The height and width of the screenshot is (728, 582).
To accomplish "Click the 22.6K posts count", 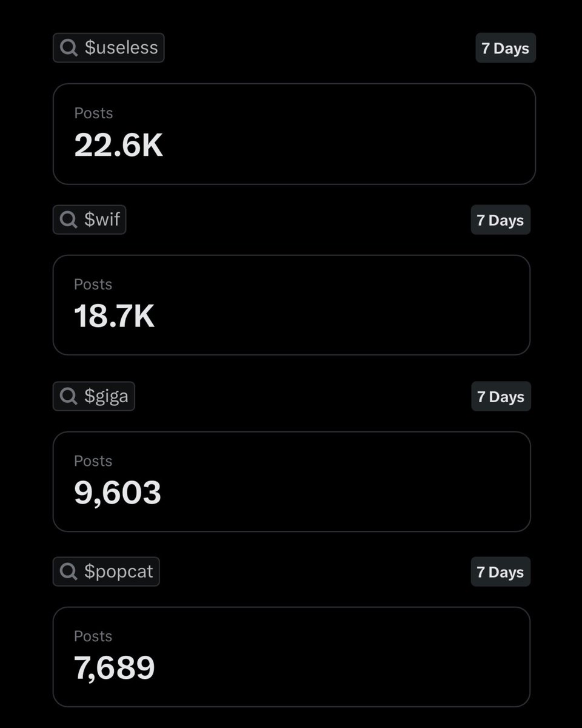I will click(119, 146).
